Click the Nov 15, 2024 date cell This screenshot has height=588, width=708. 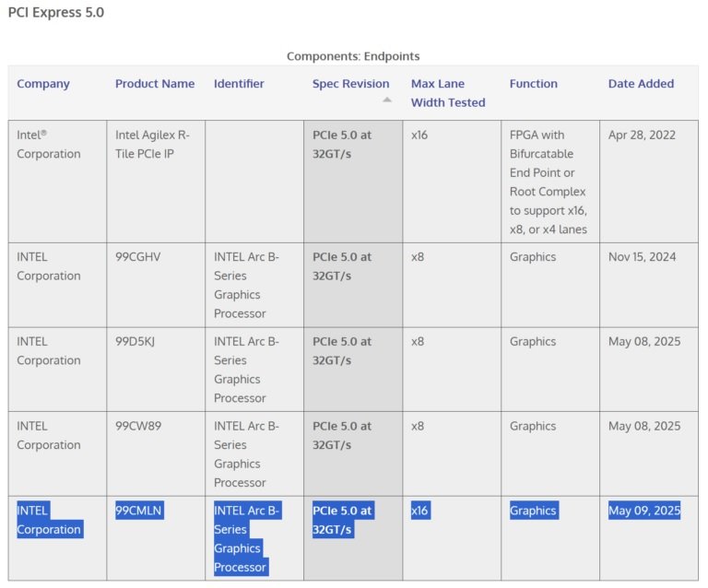pyautogui.click(x=642, y=257)
